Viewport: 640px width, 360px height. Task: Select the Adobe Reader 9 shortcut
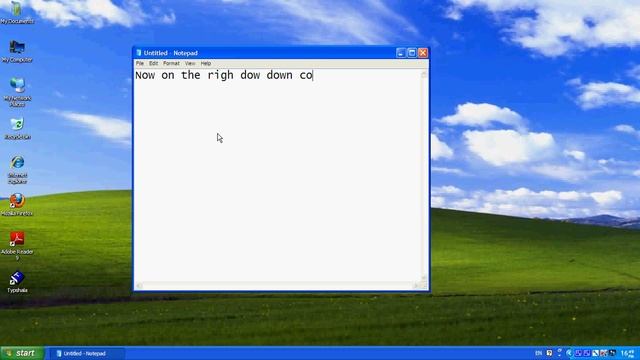point(17,246)
